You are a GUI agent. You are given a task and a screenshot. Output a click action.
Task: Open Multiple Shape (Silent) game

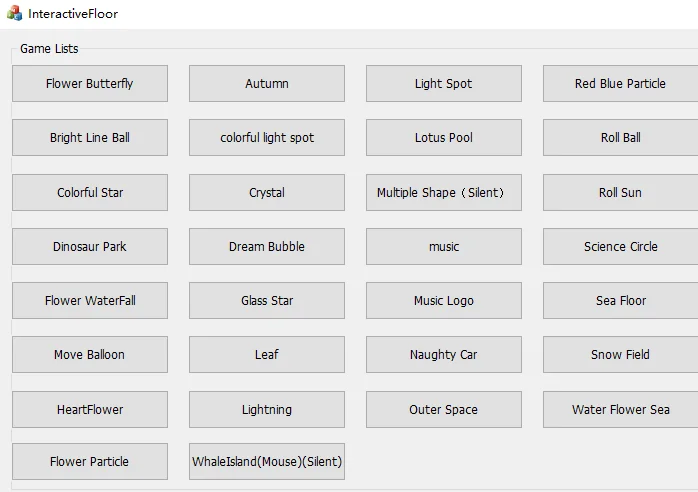coord(443,193)
